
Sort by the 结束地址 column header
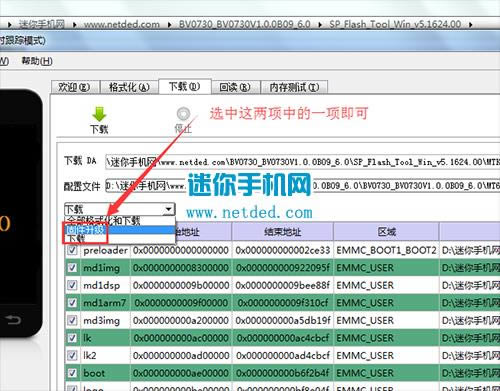(x=282, y=232)
